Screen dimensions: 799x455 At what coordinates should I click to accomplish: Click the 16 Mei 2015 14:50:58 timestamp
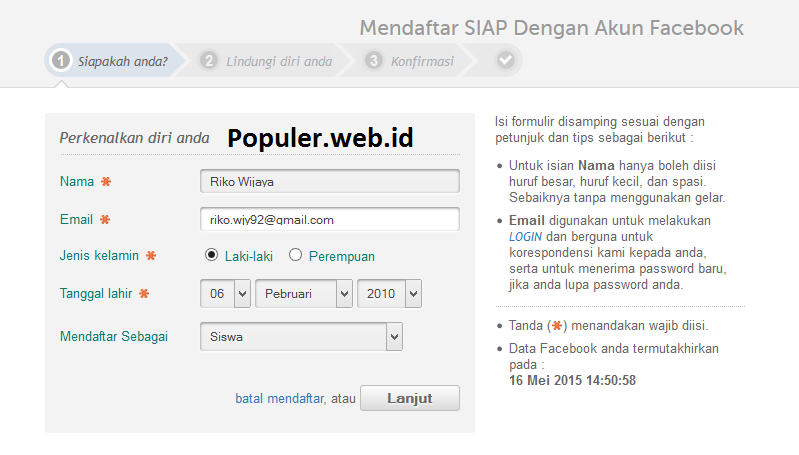pyautogui.click(x=572, y=381)
